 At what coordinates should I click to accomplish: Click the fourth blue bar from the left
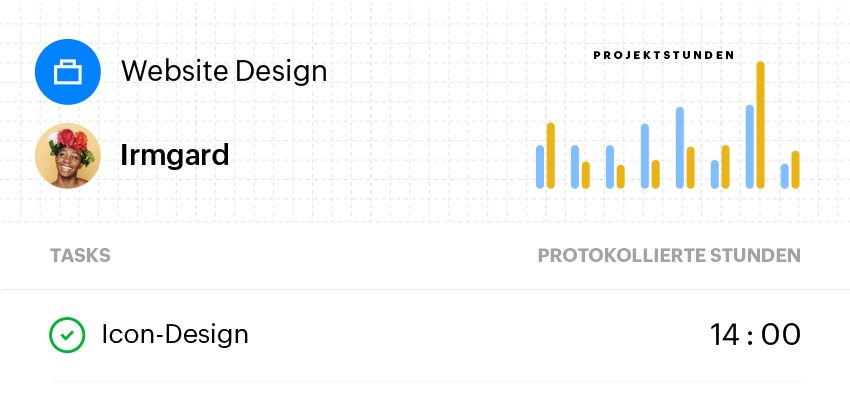[x=645, y=156]
